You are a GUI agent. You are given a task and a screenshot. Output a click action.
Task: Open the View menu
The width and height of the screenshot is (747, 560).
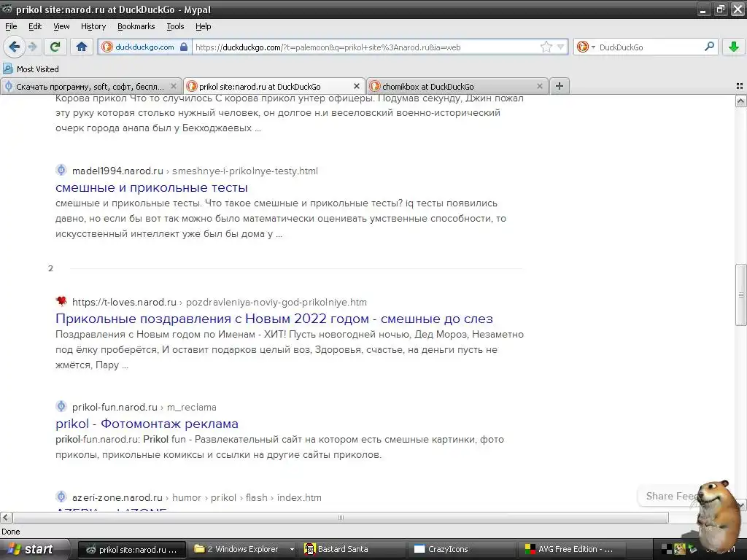[61, 26]
